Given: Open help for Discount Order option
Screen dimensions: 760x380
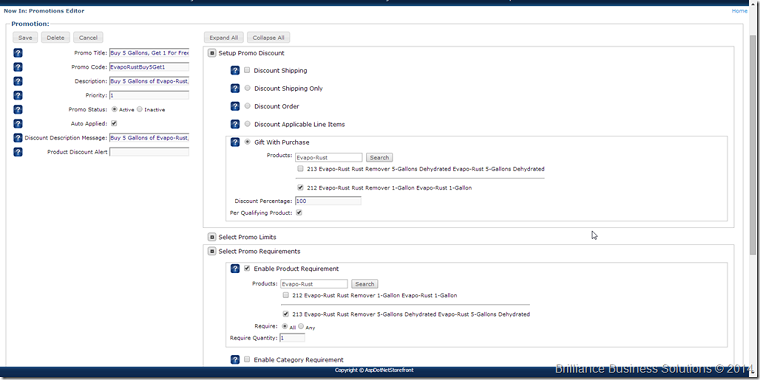Looking at the screenshot, I should (235, 107).
